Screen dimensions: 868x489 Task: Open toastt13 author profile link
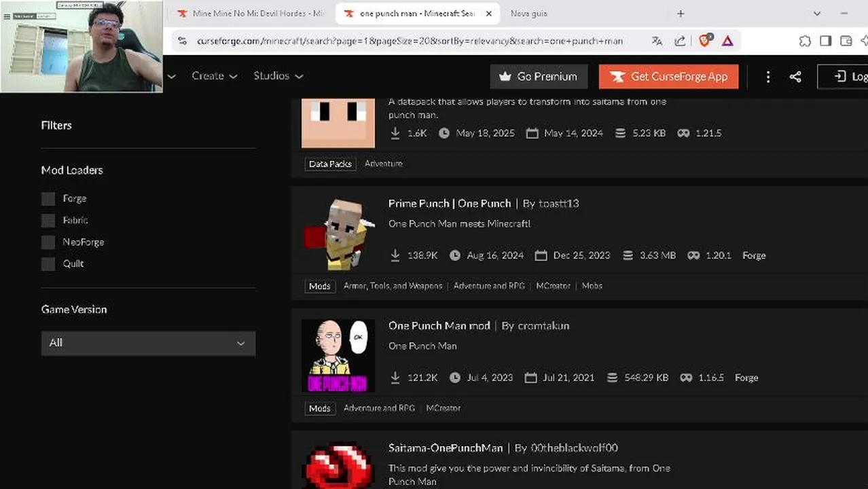coord(559,204)
